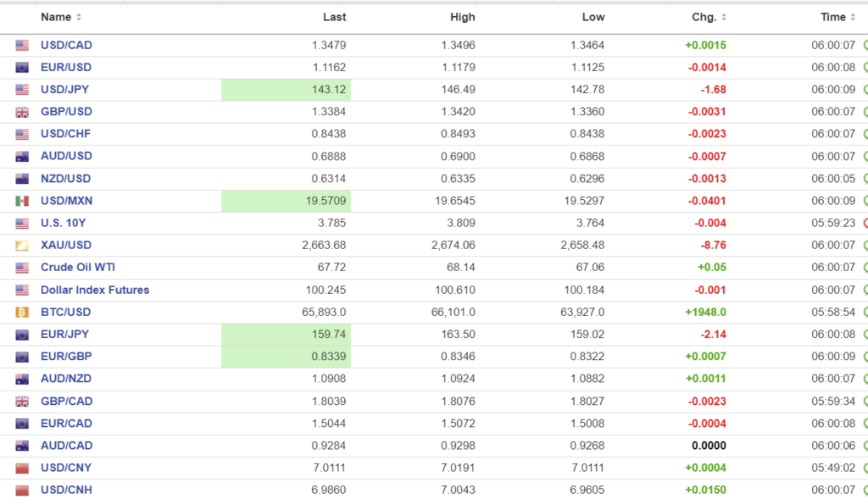Screen dimensions: 868x499
Task: Click the EU flag beside EUR/USD
Action: (22, 68)
